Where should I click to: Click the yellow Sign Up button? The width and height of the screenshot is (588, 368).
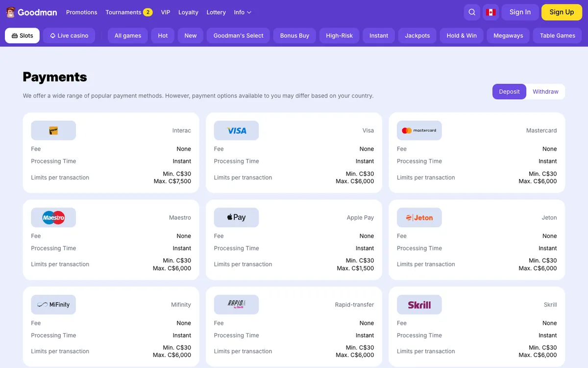562,12
